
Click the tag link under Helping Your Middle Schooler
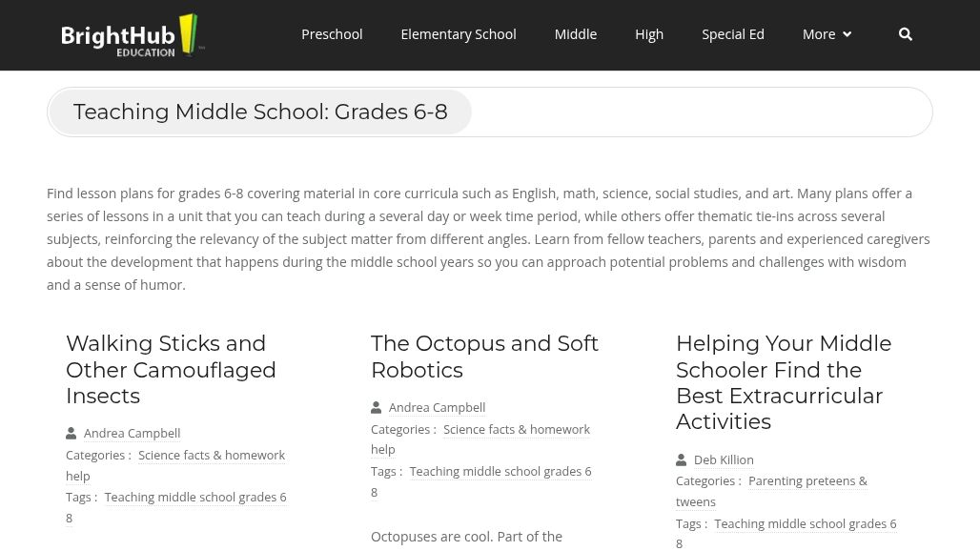tap(804, 523)
